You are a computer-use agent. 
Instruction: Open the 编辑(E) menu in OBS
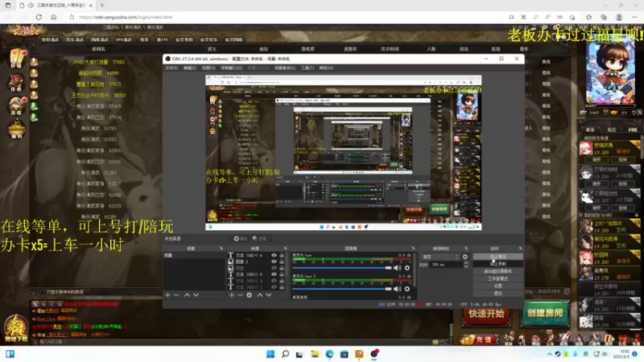coord(190,68)
